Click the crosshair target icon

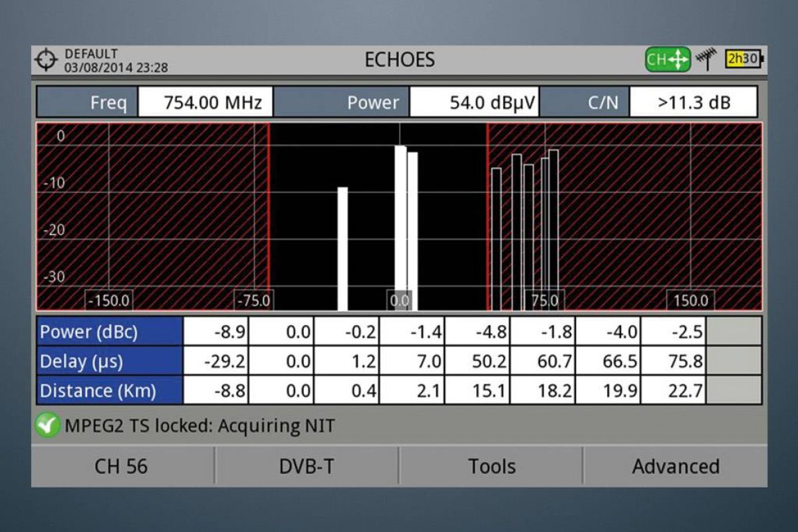click(47, 61)
